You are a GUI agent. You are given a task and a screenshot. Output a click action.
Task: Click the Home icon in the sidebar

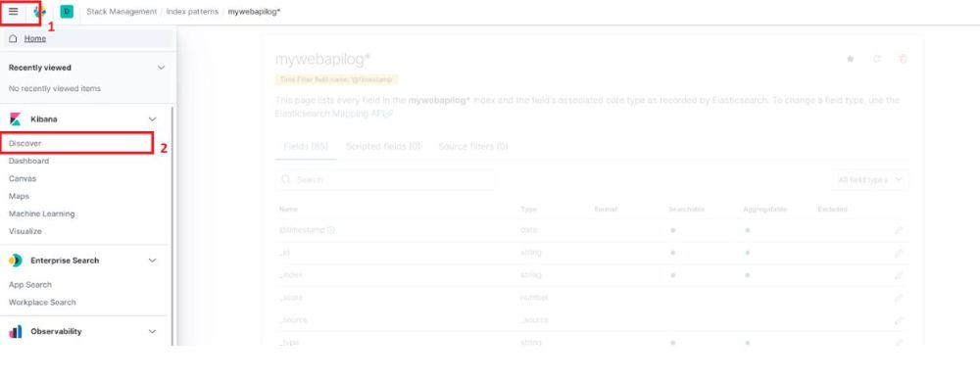coord(13,39)
